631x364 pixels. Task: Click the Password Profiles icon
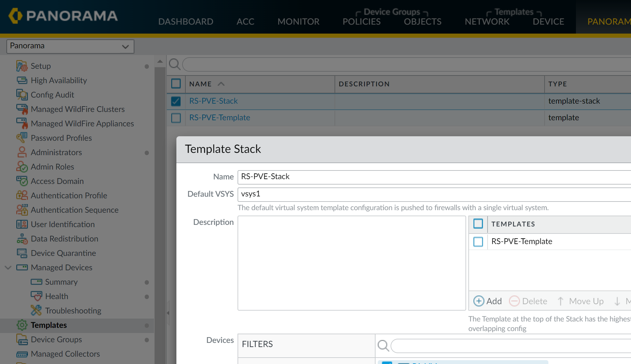click(x=22, y=138)
